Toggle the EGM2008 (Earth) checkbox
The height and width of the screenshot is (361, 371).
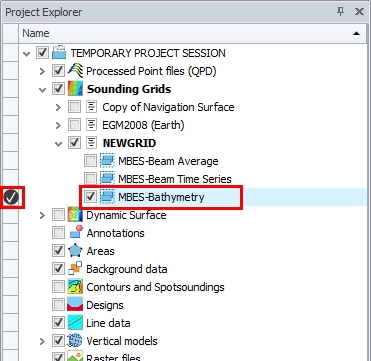pos(74,125)
